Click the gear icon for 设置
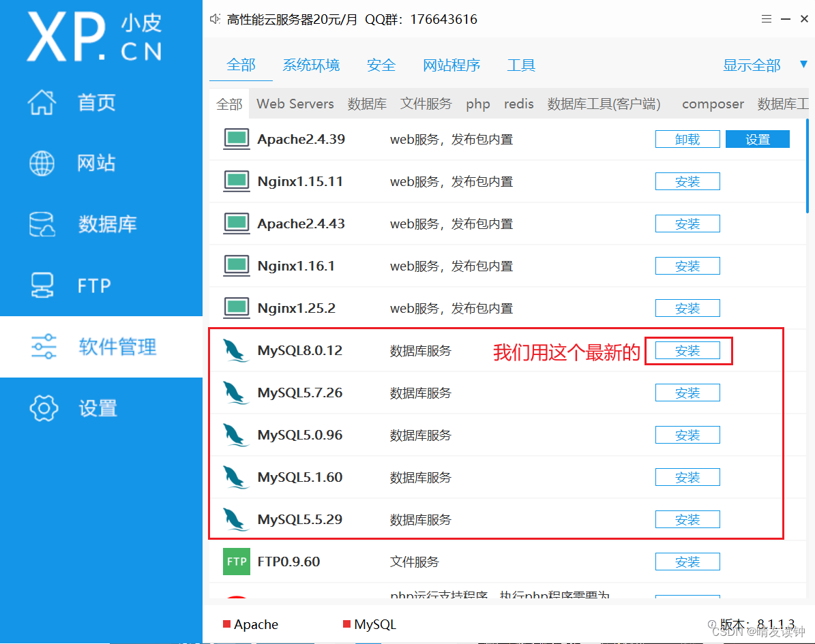815x644 pixels. tap(44, 408)
